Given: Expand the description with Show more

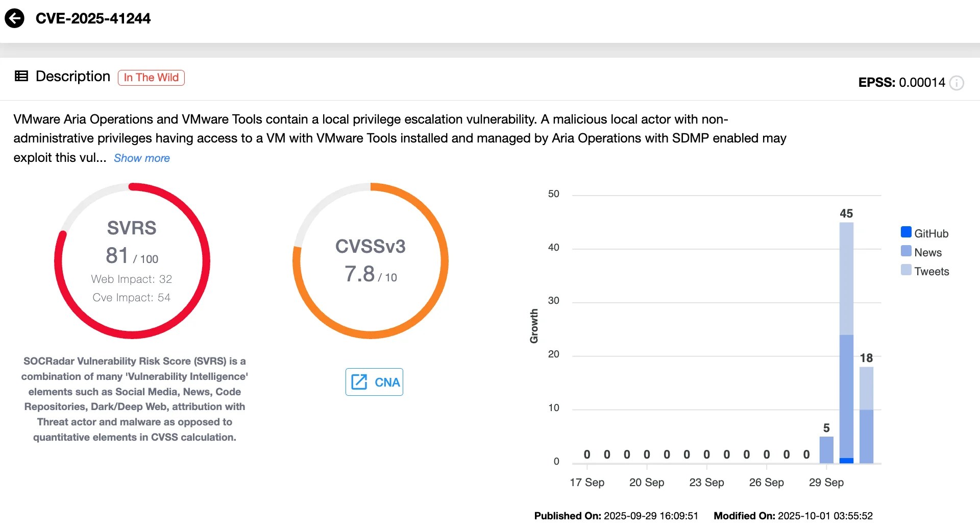Looking at the screenshot, I should click(x=141, y=158).
